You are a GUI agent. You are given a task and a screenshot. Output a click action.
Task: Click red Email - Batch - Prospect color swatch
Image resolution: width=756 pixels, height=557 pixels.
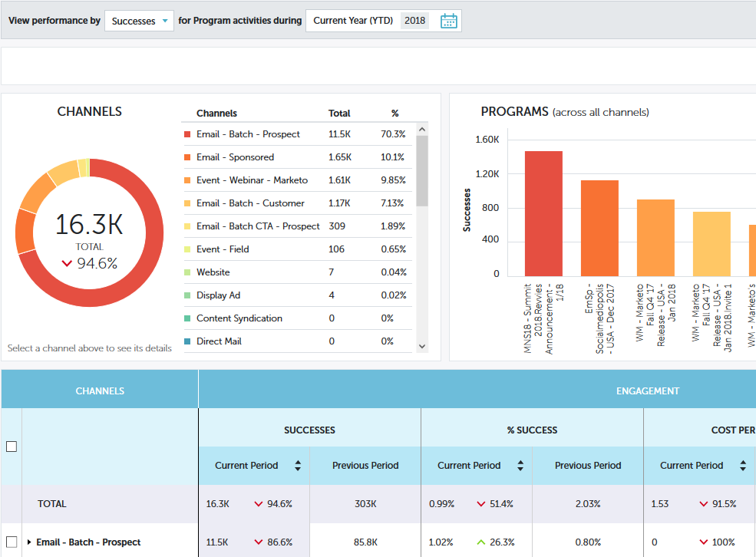tap(187, 134)
